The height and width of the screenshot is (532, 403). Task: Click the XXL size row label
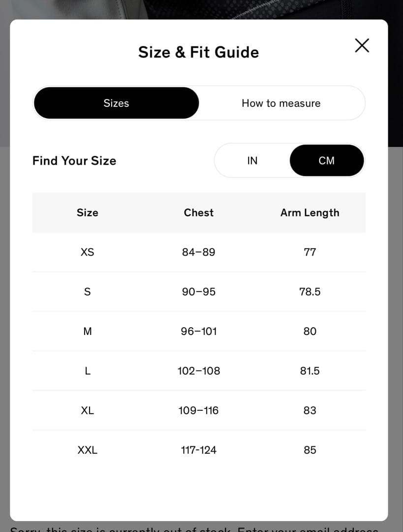click(x=88, y=450)
